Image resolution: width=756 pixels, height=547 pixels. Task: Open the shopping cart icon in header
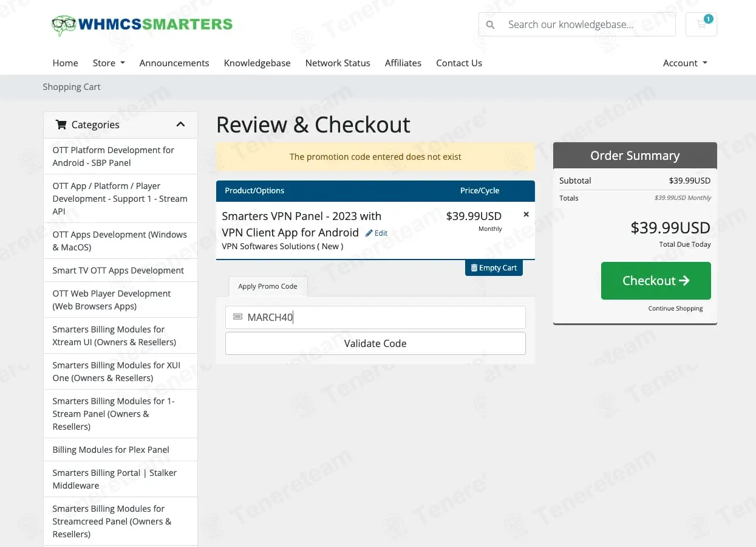(x=701, y=24)
